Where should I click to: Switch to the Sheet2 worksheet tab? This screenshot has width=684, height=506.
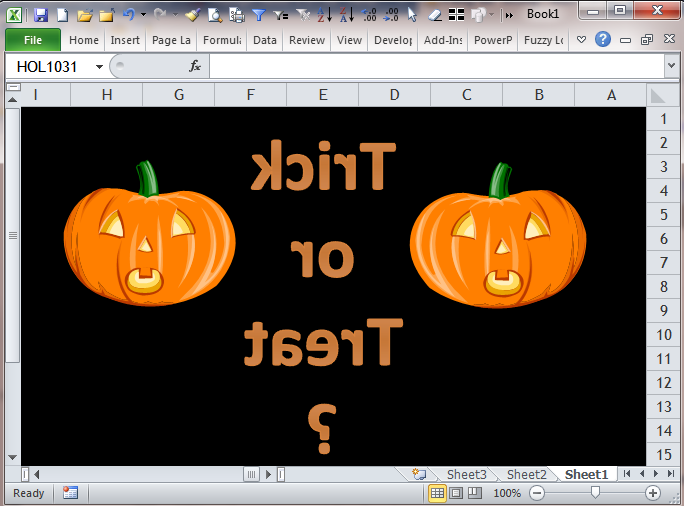click(x=526, y=474)
